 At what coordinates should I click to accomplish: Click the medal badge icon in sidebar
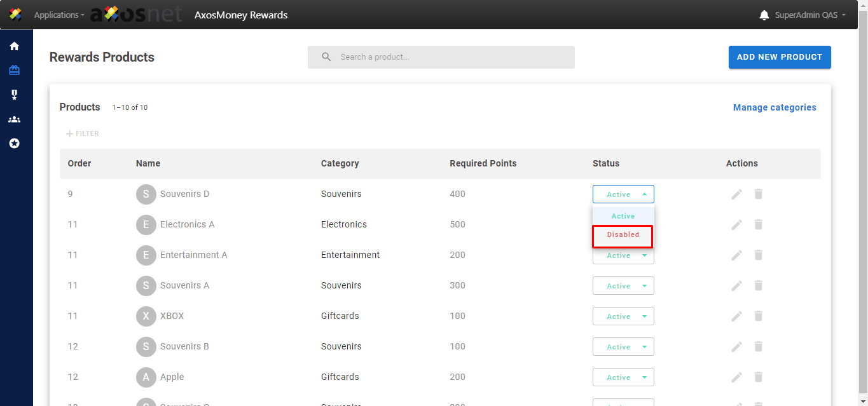click(14, 95)
